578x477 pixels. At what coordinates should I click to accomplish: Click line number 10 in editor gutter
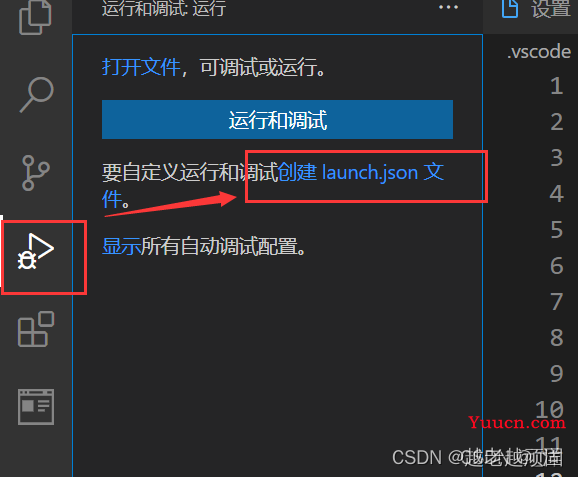(550, 410)
